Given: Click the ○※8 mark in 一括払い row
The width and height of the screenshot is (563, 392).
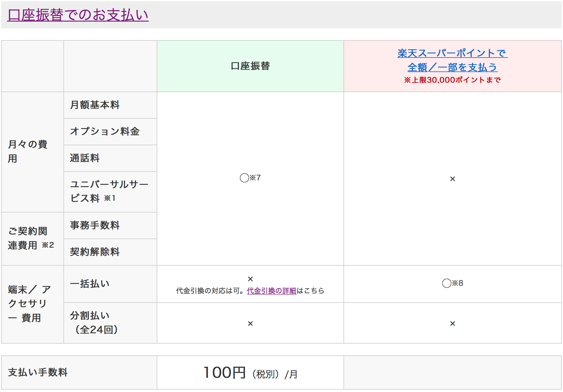Looking at the screenshot, I should 453,283.
